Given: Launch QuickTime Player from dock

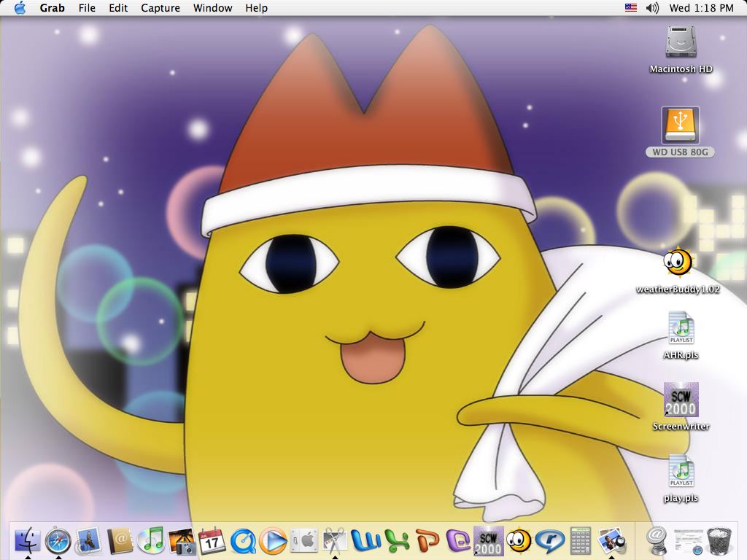Looking at the screenshot, I should [242, 540].
